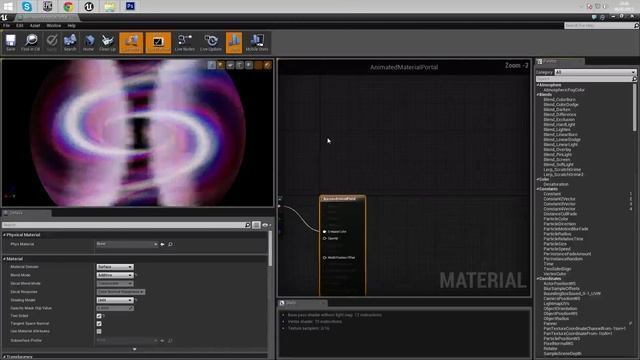Collapse the Physical Material section
The image size is (640, 360).
(5, 235)
